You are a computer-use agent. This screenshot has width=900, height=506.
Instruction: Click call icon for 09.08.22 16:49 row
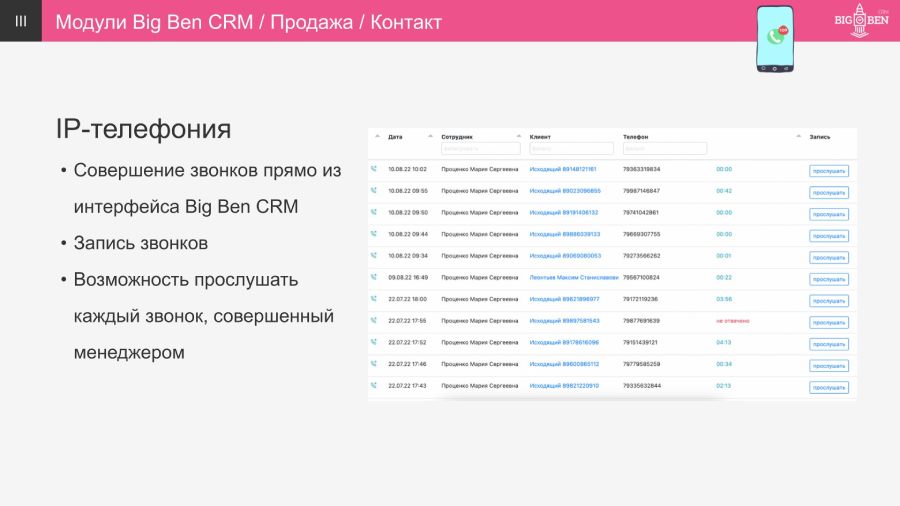(x=374, y=277)
